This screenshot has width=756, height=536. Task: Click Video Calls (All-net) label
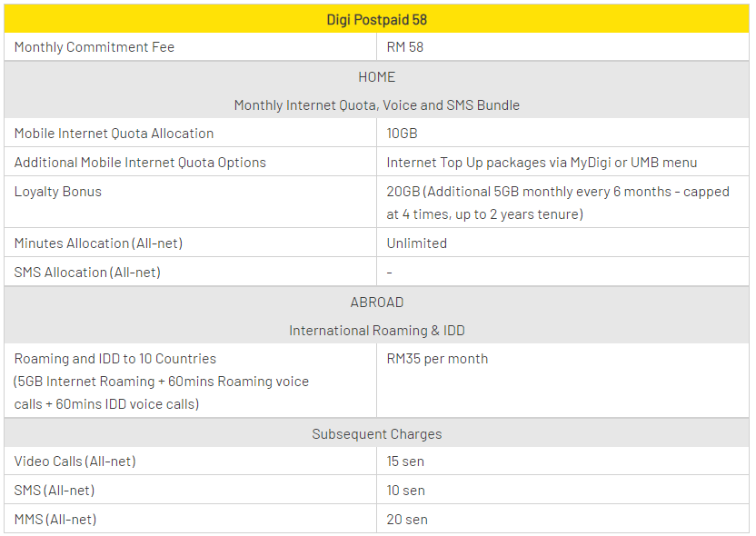75,462
